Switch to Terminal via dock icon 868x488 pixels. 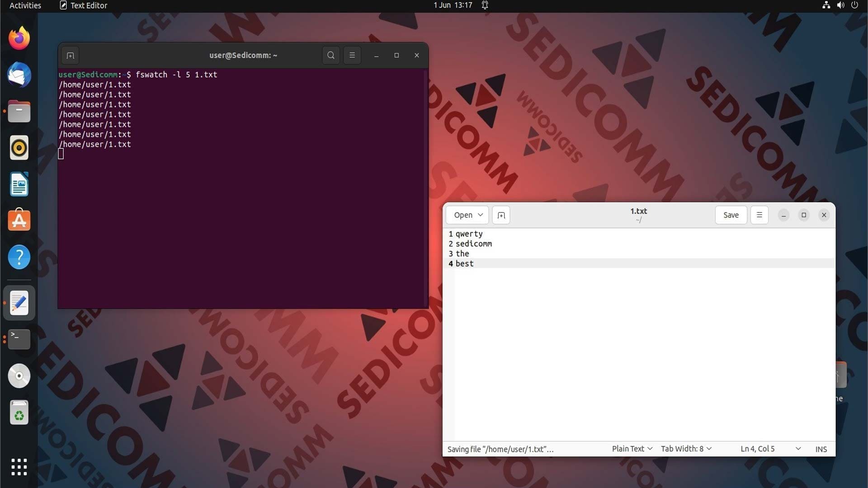[19, 339]
